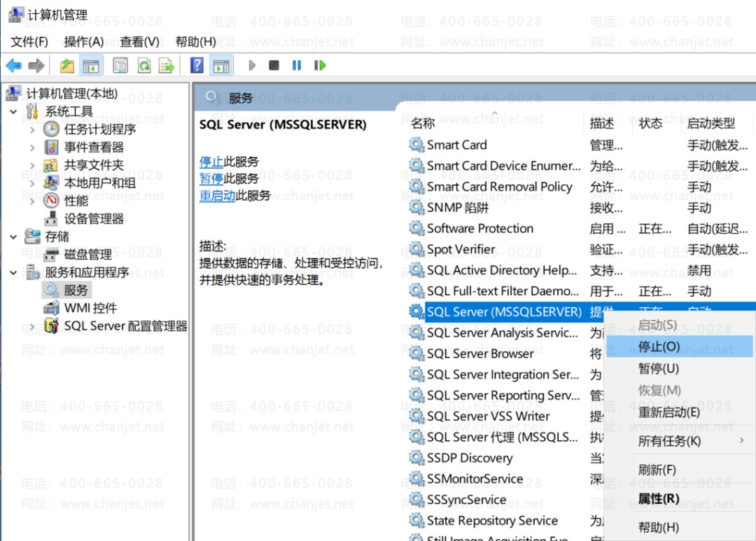Click the 停止 this service link
Image resolution: width=756 pixels, height=541 pixels.
[x=211, y=162]
